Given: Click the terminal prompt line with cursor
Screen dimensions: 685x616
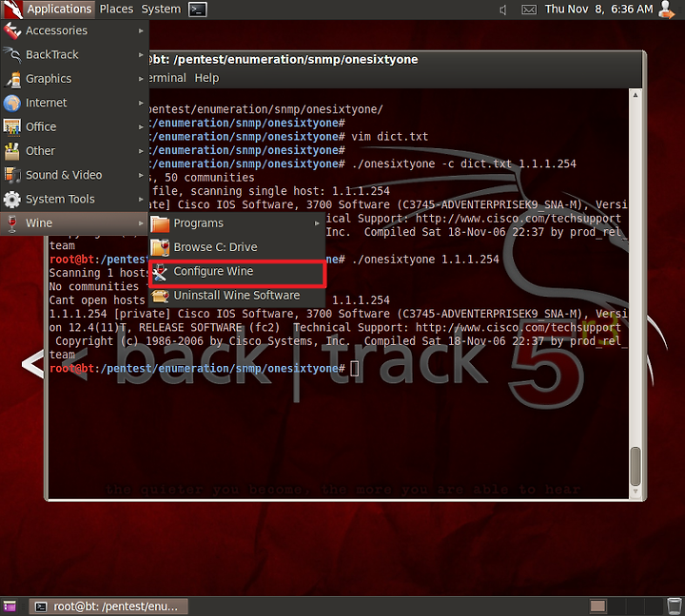Looking at the screenshot, I should click(x=204, y=369).
